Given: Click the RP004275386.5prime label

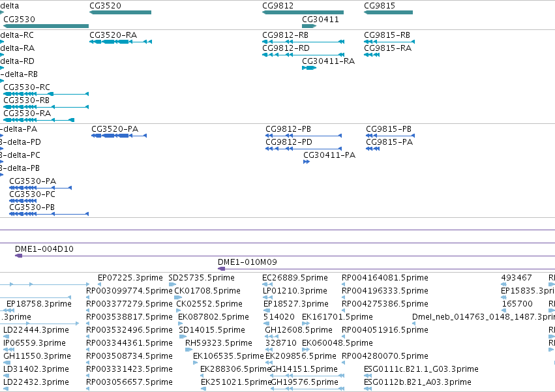Looking at the screenshot, I should [385, 304].
